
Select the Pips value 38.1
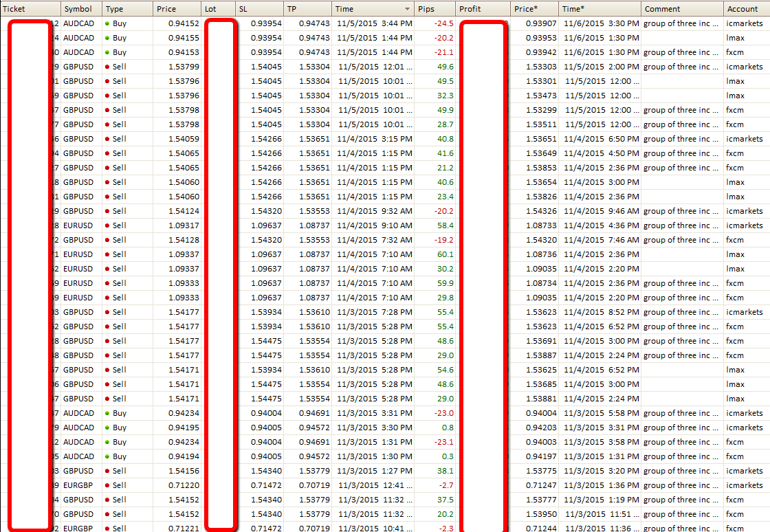(445, 471)
